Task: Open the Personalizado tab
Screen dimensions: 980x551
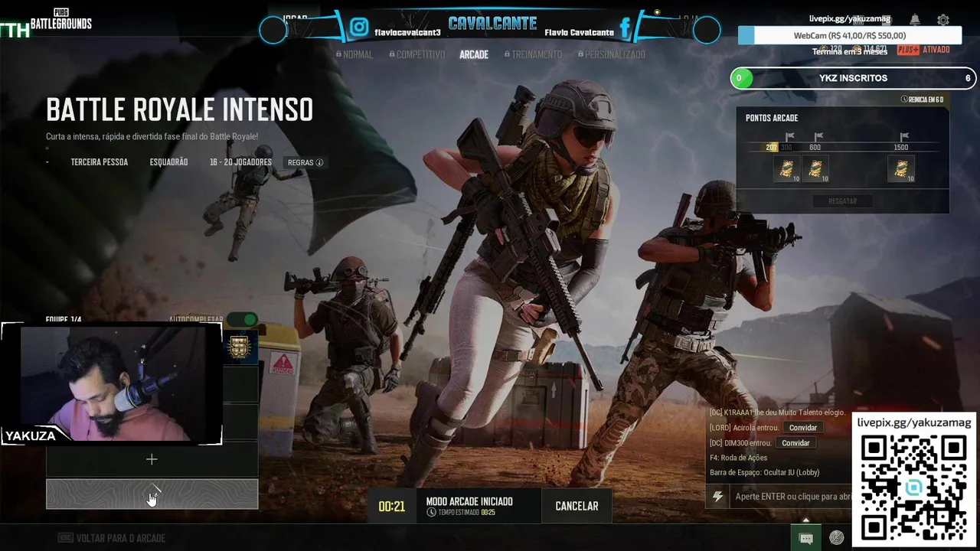Action: pyautogui.click(x=612, y=54)
